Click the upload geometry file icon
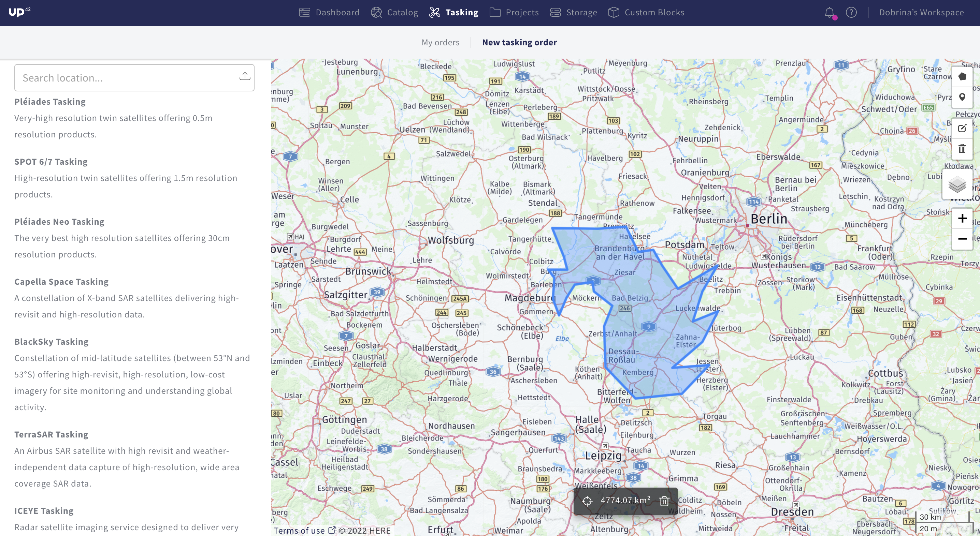Viewport: 980px width, 536px height. click(245, 76)
